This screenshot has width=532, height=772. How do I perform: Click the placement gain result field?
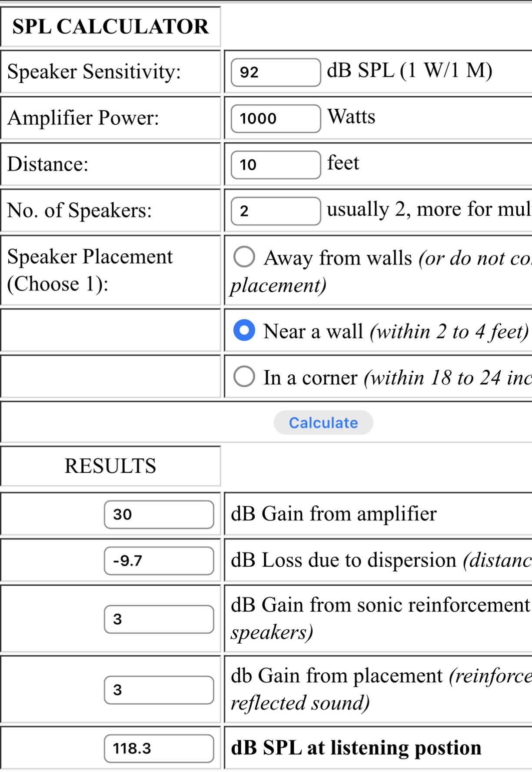coord(159,690)
